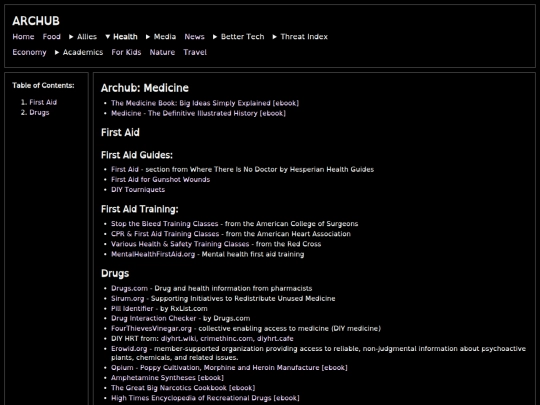
Task: Open First Aid for Gunshot Wounds
Action: [x=160, y=179]
